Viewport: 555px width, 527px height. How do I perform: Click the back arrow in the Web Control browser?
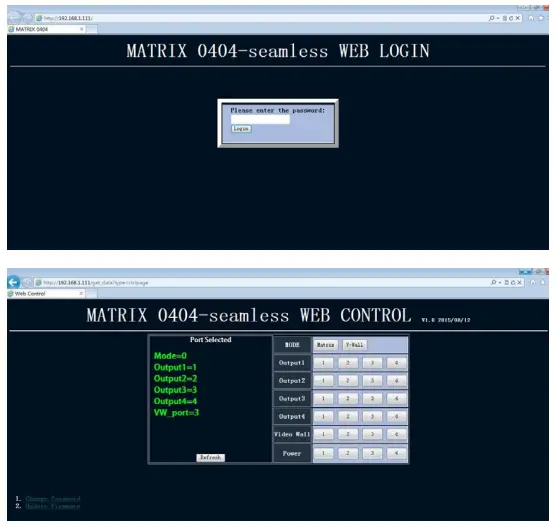click(13, 282)
